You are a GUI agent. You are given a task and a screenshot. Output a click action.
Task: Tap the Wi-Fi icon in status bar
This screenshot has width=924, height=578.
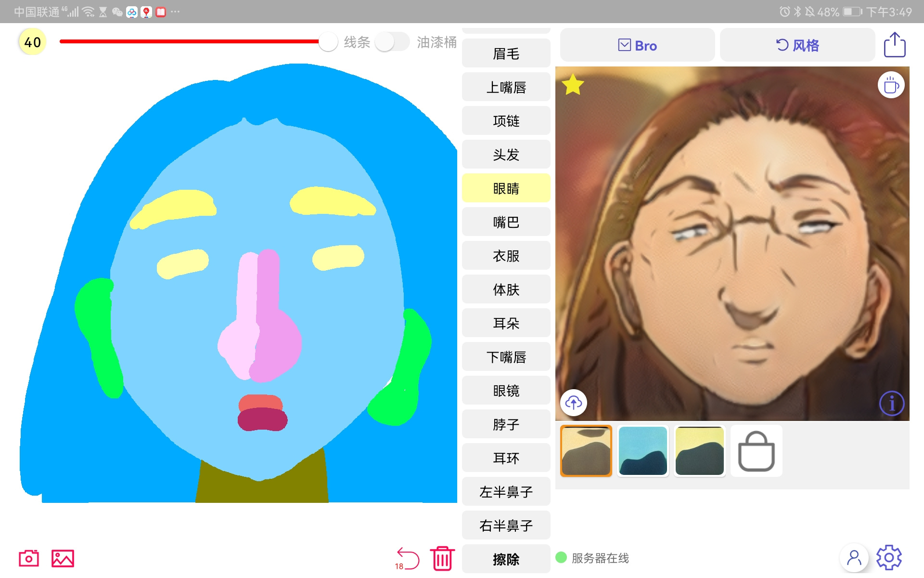[89, 12]
